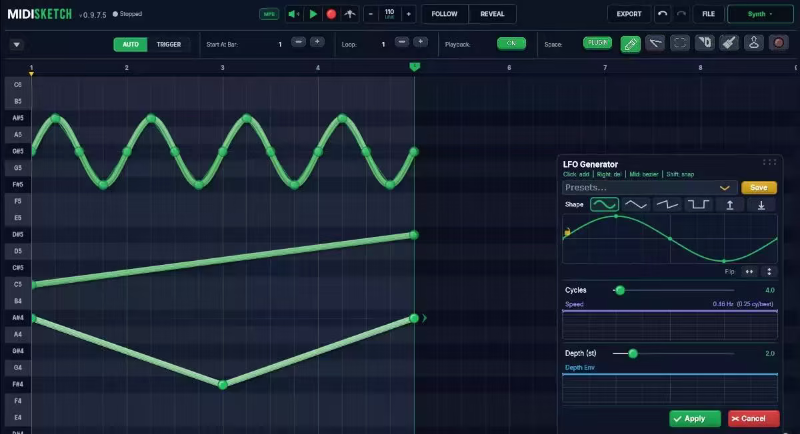Select the sine wave shape
Viewport: 800px width, 434px height.
[x=605, y=205]
